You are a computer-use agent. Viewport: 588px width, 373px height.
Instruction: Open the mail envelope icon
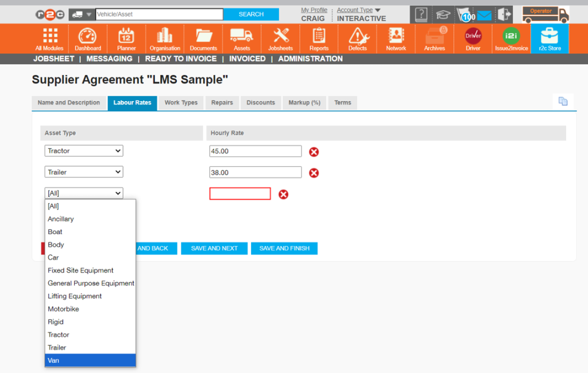[x=484, y=15]
